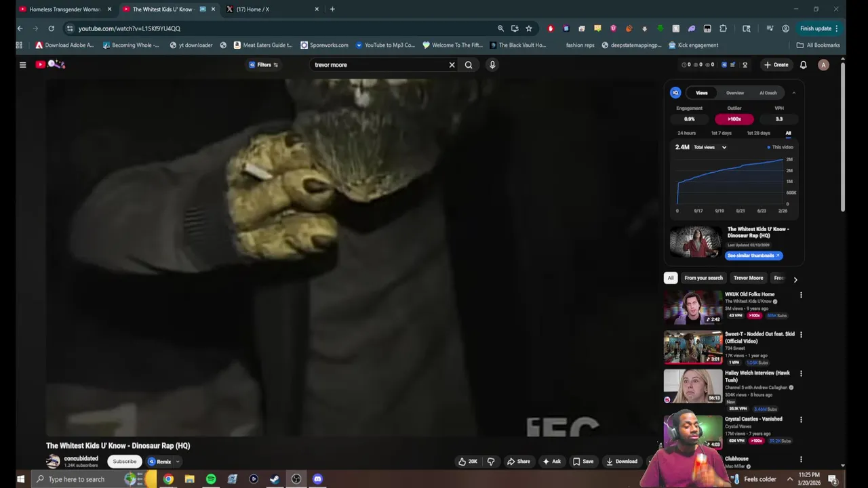This screenshot has height=488, width=868.
Task: Open the account avatar menu
Action: 823,65
